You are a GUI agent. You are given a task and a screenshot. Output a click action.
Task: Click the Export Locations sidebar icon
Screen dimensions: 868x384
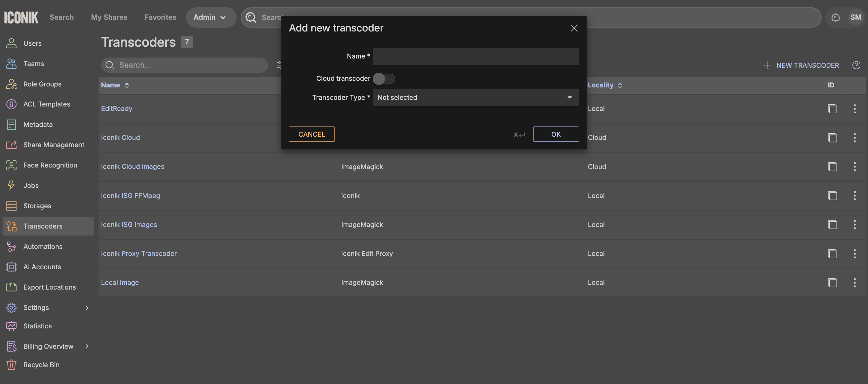(x=11, y=287)
